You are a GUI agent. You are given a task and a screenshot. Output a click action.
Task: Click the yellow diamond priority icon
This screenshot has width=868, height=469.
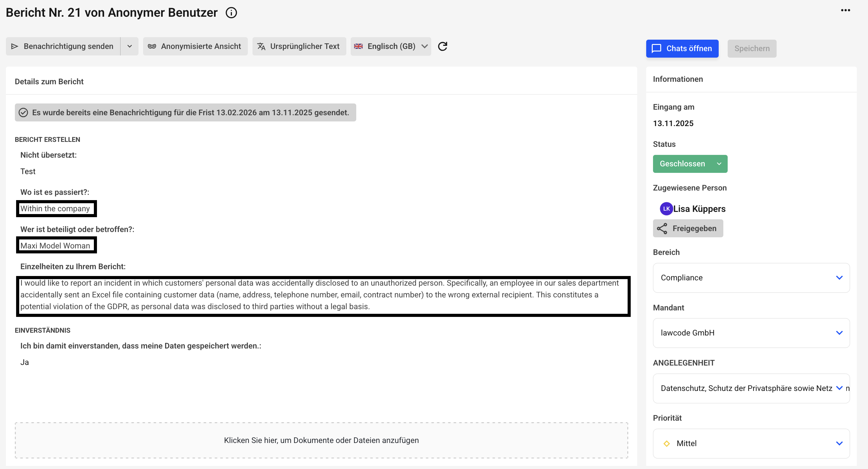coord(666,443)
